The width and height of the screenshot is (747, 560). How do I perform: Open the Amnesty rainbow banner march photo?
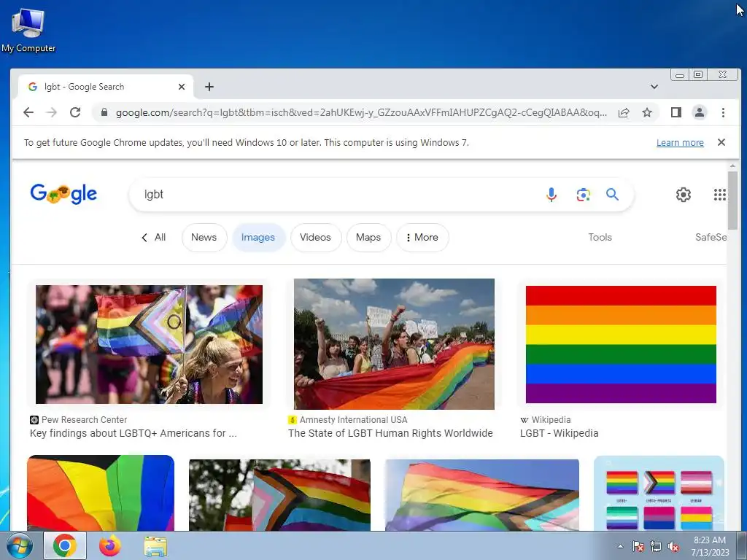tap(394, 344)
